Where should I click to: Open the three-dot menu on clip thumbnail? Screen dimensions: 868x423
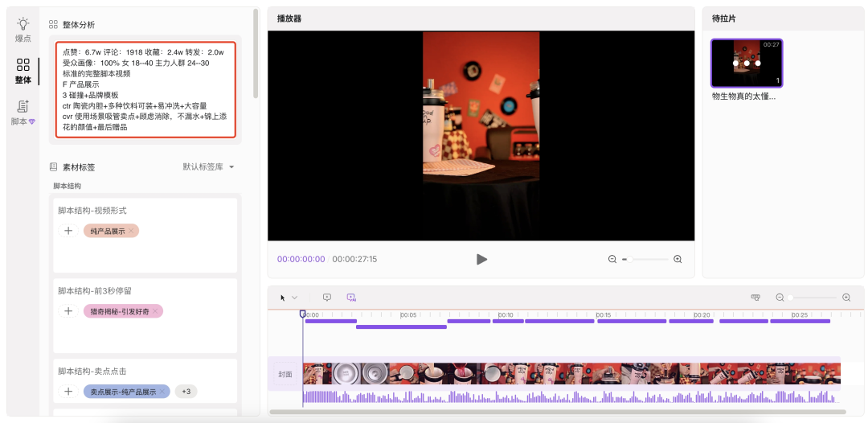(x=747, y=63)
